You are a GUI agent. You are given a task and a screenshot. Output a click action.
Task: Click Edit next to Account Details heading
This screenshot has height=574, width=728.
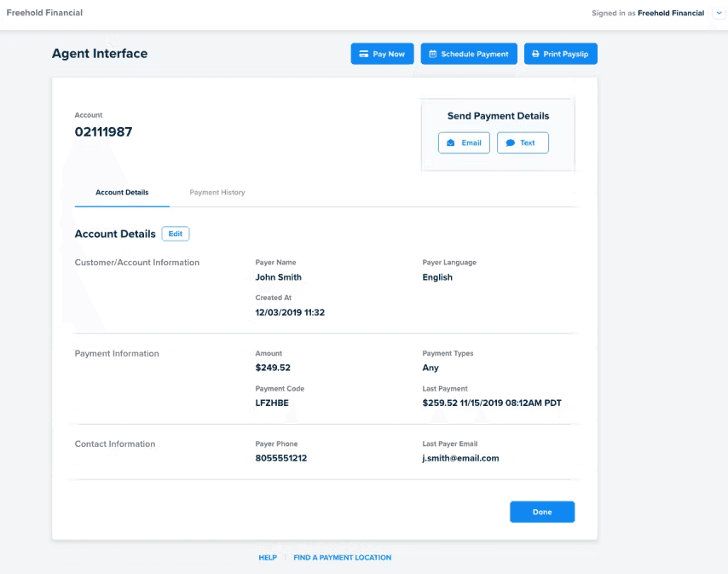(176, 234)
